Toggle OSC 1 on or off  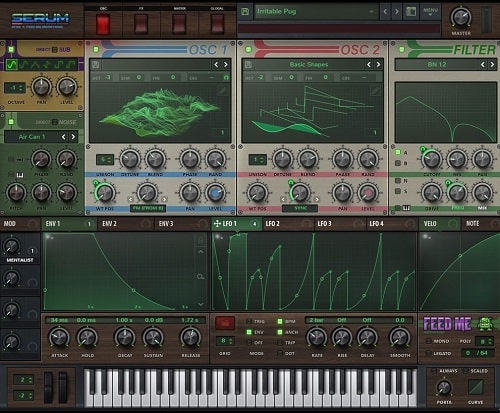[96, 50]
